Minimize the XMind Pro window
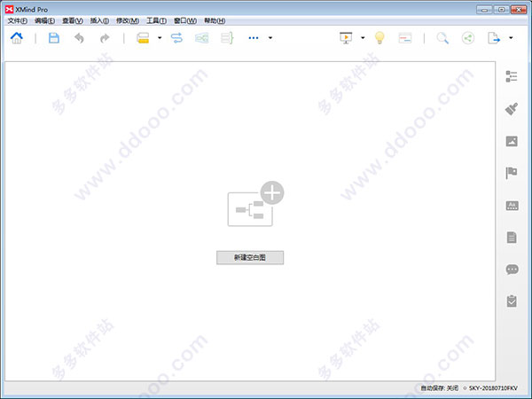This screenshot has height=399, width=532. (x=484, y=10)
